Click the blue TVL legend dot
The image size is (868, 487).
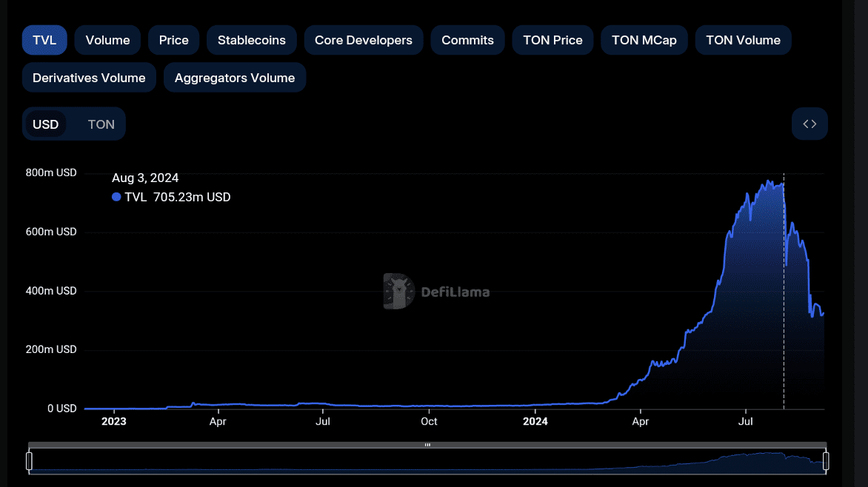pyautogui.click(x=115, y=197)
